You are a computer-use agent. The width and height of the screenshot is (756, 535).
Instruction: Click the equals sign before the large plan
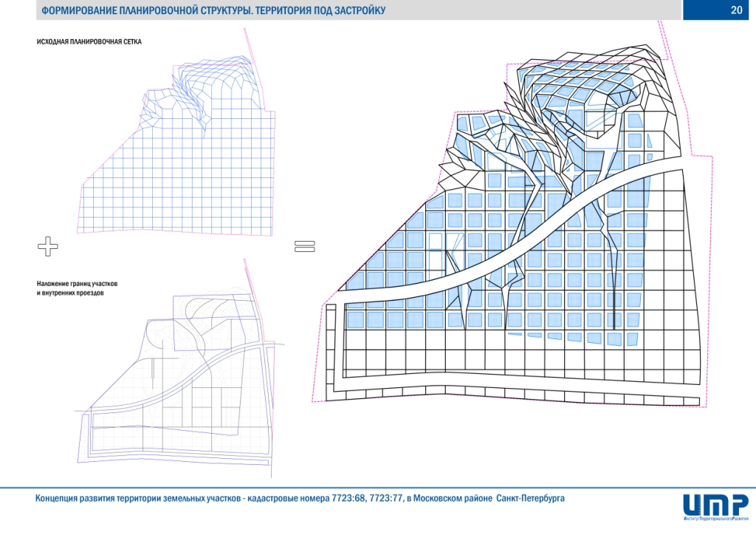(305, 247)
